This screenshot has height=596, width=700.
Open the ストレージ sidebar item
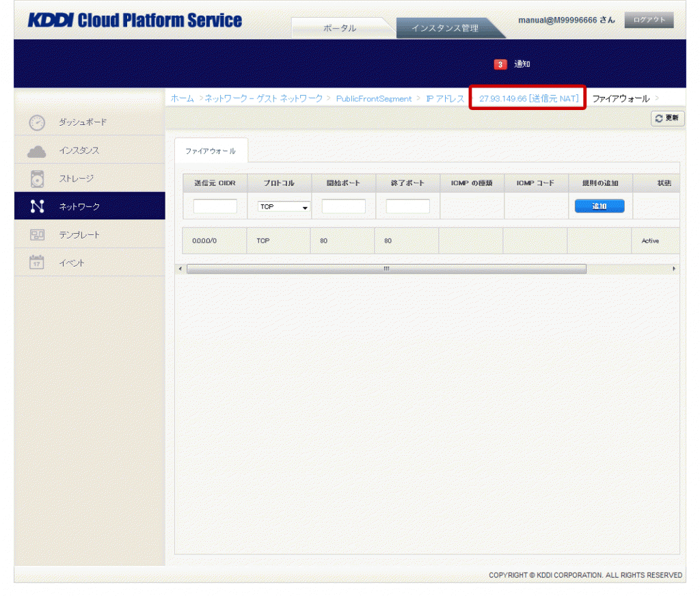point(90,178)
